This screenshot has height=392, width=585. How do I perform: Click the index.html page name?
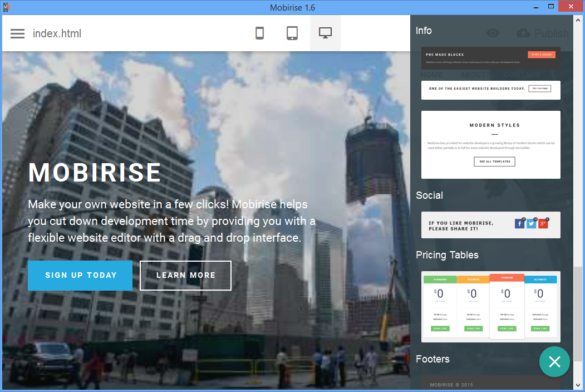click(x=57, y=33)
